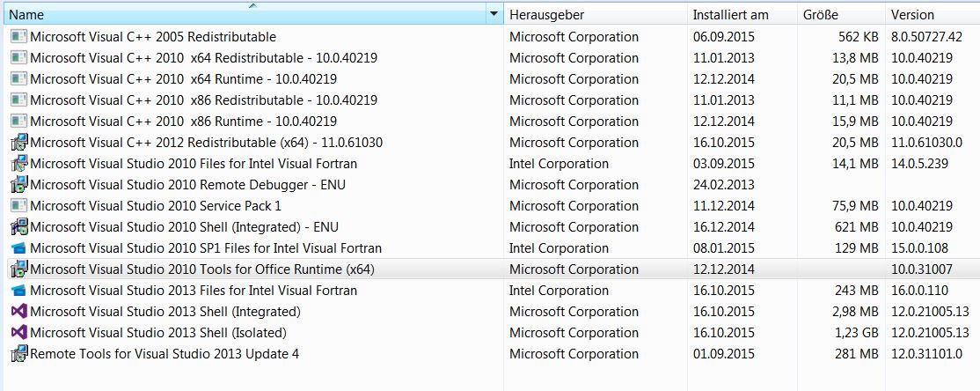Click Visual Studio 2010 Service Pack 1 icon
Image resolution: width=980 pixels, height=391 pixels.
click(x=19, y=206)
